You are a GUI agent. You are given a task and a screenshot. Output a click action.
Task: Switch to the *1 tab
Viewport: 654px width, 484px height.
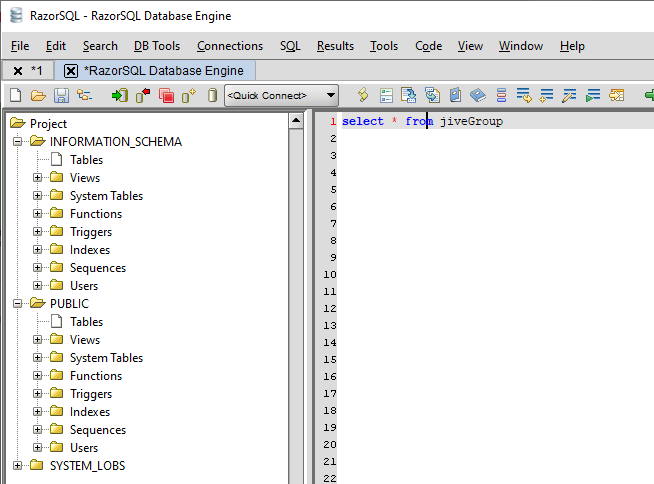pos(37,71)
